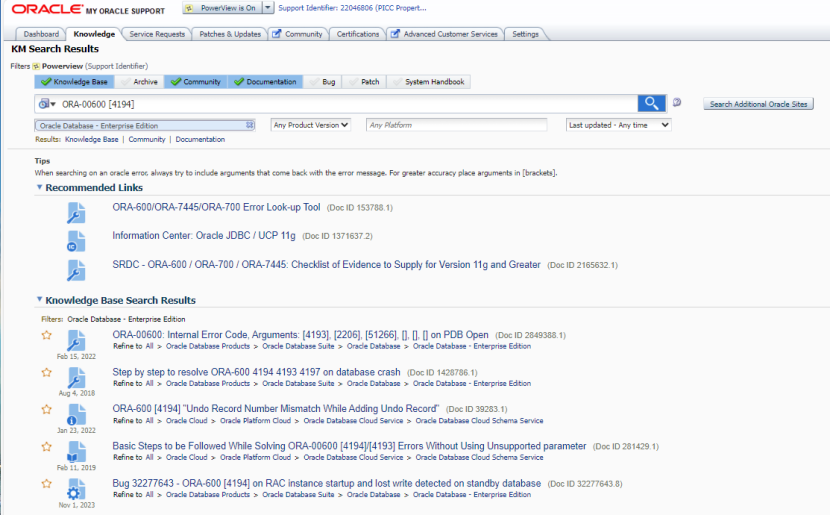Click document icon for Error Look-up Tool

(76, 213)
